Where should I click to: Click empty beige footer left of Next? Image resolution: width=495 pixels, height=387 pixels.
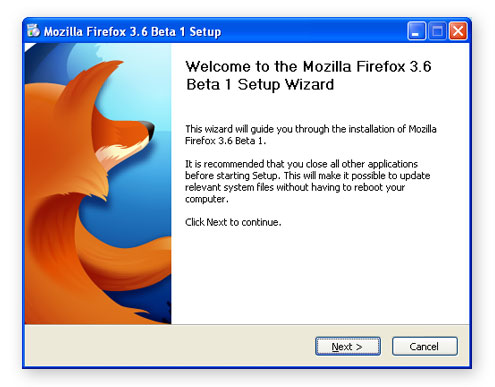tap(167, 346)
